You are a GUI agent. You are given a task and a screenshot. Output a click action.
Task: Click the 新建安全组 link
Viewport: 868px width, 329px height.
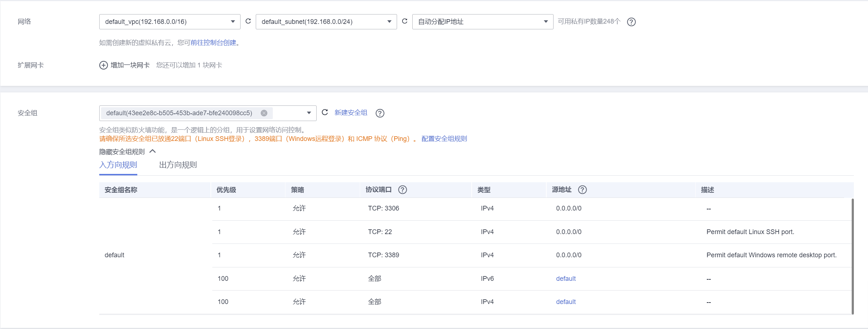tap(351, 113)
